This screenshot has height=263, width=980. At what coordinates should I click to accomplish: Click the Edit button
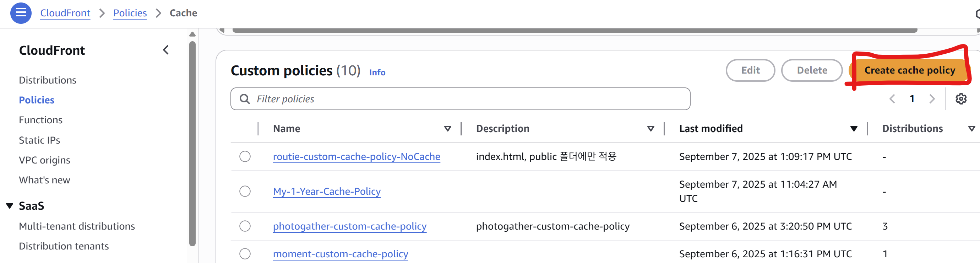point(750,70)
